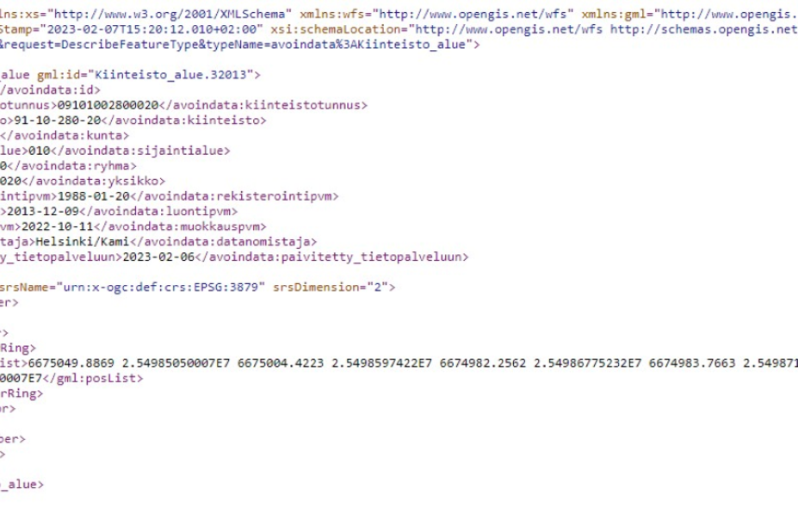Select the gml:id value Kiinteisto_alue.32013

pos(170,75)
